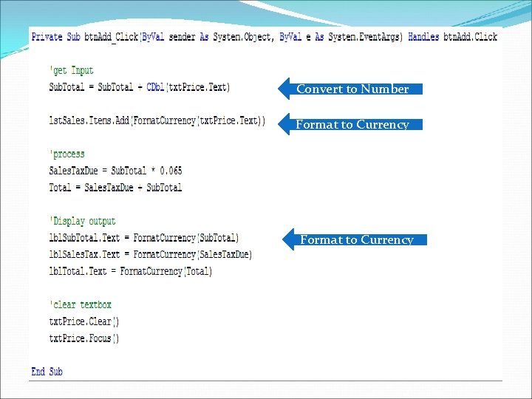Click the "'Display output" comment
532x399 pixels.
pos(83,221)
